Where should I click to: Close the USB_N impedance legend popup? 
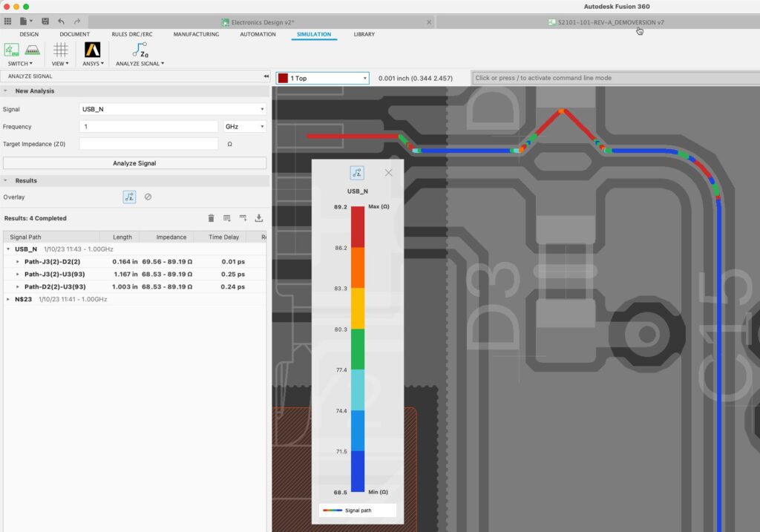388,173
